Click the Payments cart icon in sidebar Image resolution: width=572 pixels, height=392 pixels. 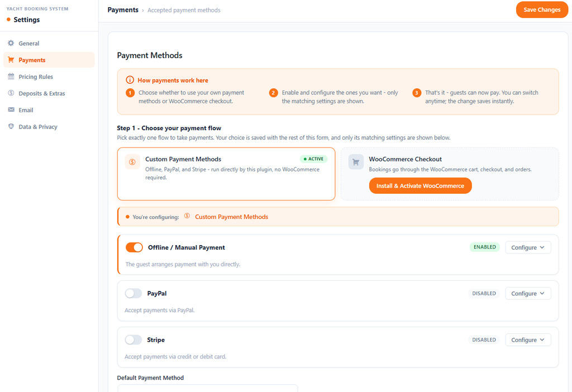[x=11, y=60]
